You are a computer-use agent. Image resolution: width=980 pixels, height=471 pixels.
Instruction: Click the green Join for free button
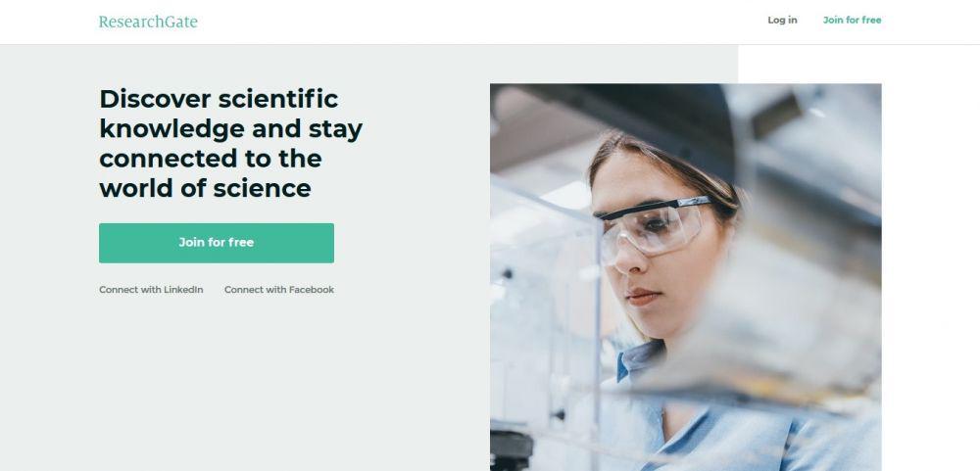pyautogui.click(x=217, y=243)
